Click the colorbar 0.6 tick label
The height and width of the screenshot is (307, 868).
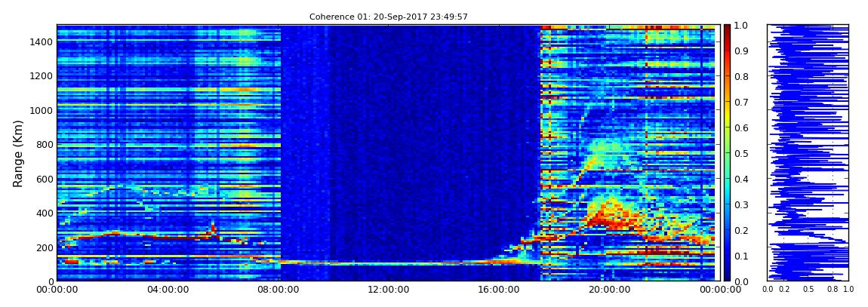pos(742,127)
